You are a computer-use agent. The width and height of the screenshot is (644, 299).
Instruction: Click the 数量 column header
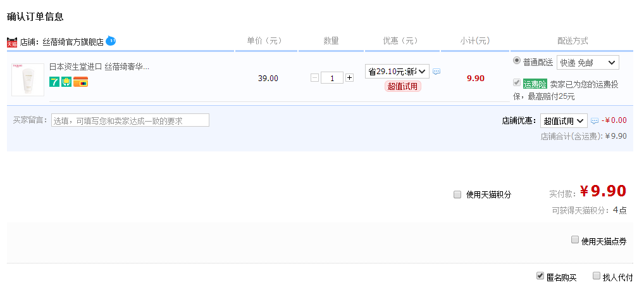coord(331,41)
